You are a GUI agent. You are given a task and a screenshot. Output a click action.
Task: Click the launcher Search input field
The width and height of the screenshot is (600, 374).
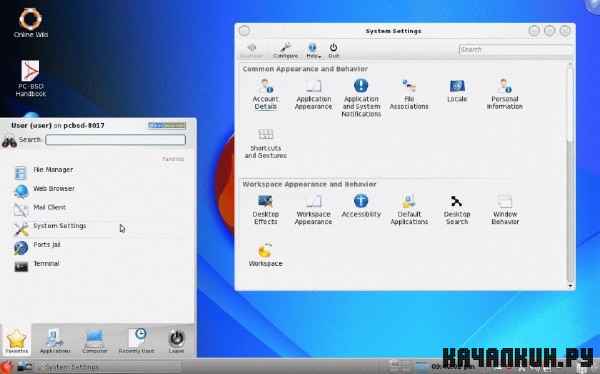tap(116, 140)
